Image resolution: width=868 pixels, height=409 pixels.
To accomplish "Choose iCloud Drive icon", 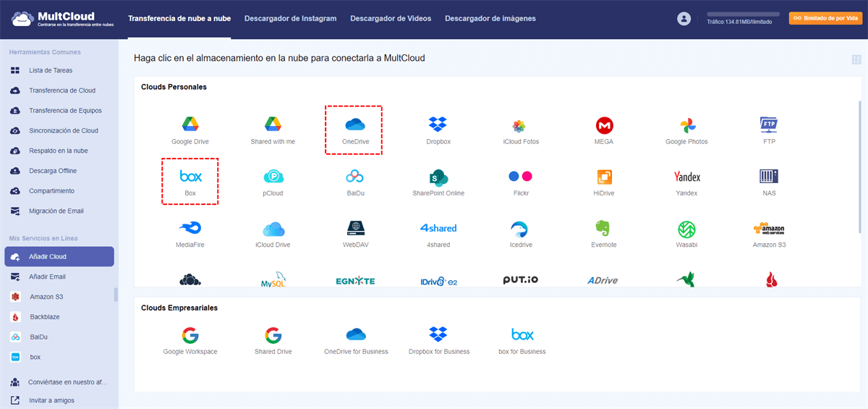I will tap(273, 234).
